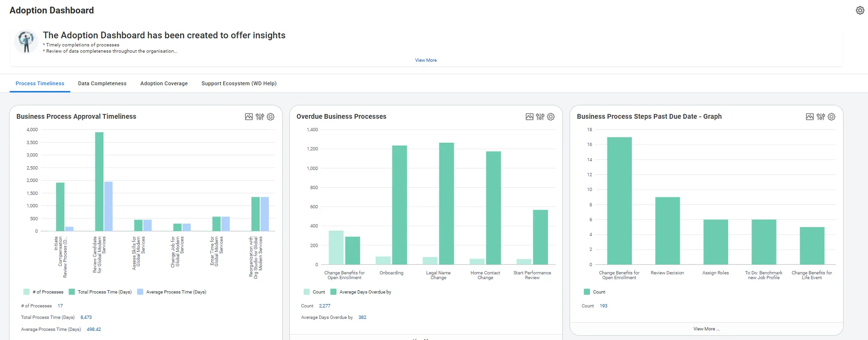Click 'Assign Roles' axis label
Viewport: 868px width, 340px height.
click(716, 273)
